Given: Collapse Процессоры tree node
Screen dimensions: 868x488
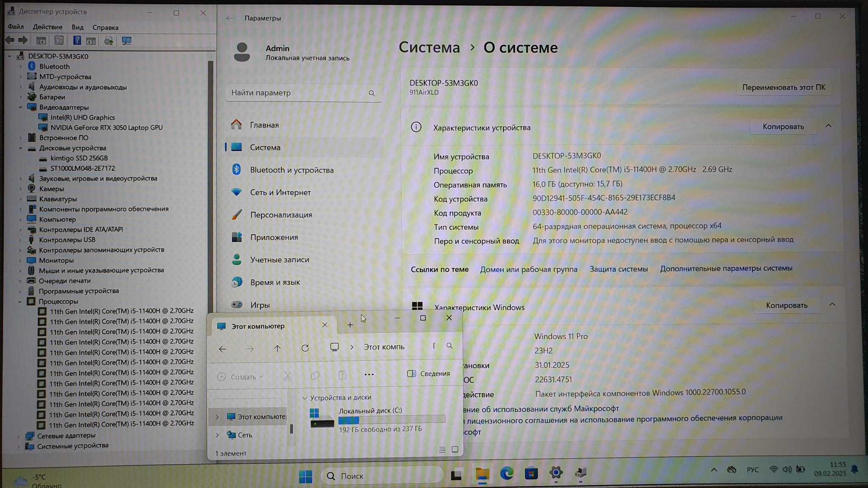Looking at the screenshot, I should click(x=20, y=302).
